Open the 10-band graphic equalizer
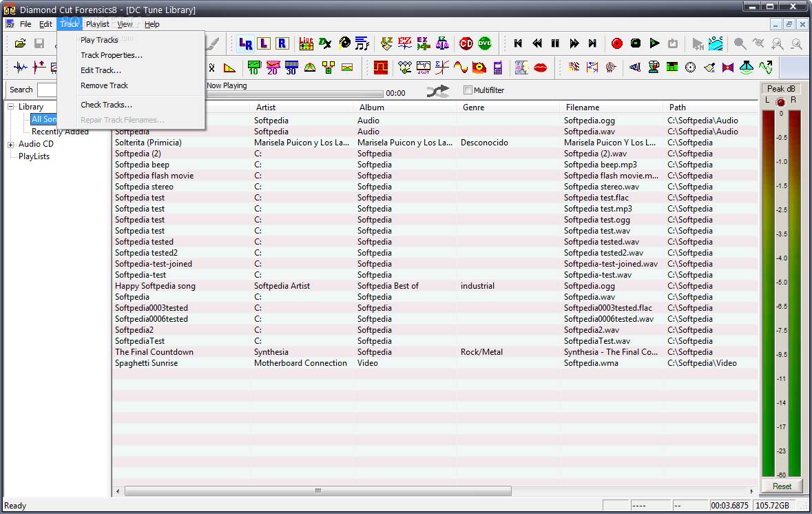 pos(253,68)
